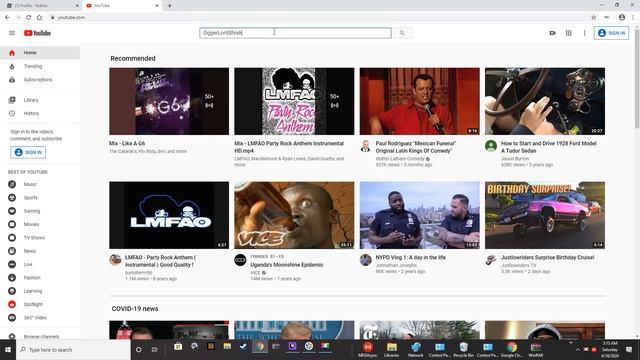Select Subscriptions in the sidebar
Image resolution: width=640 pixels, height=360 pixels.
click(x=40, y=80)
